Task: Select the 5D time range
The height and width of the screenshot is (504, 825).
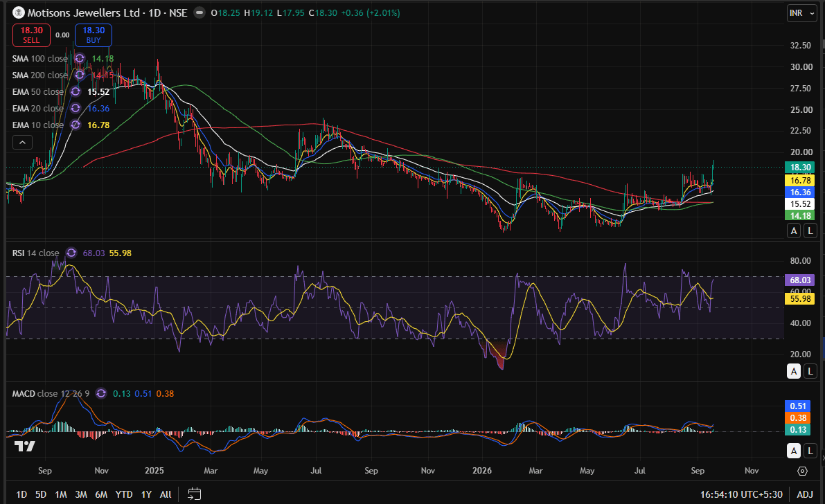Action: pos(40,494)
